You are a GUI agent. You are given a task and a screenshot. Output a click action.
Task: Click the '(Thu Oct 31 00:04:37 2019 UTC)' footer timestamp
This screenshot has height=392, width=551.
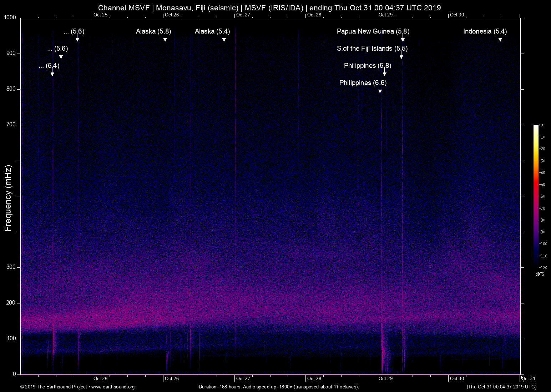coord(501,387)
